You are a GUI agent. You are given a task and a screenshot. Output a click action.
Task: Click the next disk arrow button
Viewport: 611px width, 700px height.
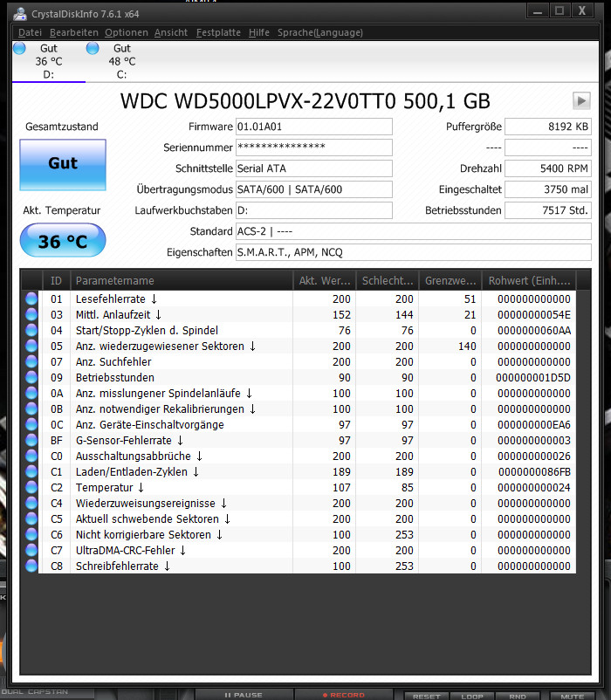point(581,101)
